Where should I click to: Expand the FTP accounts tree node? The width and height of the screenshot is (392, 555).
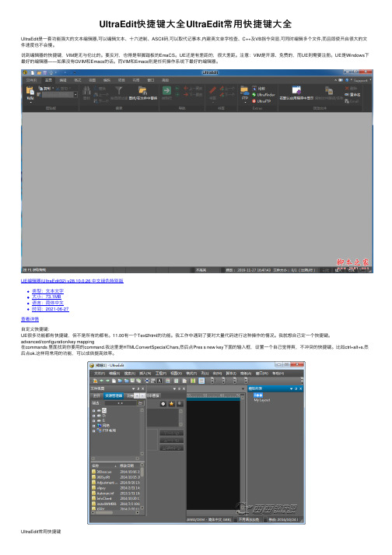click(94, 430)
